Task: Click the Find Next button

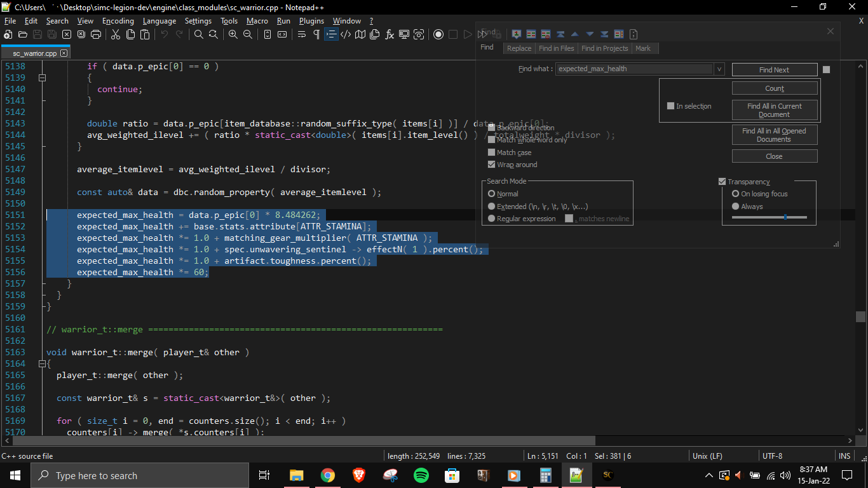Action: [774, 70]
